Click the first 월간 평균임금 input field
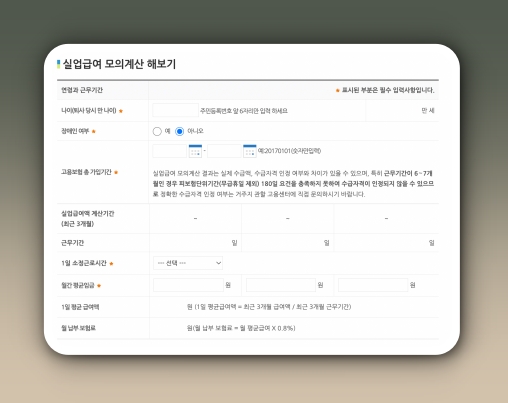The image size is (508, 403). [x=188, y=285]
